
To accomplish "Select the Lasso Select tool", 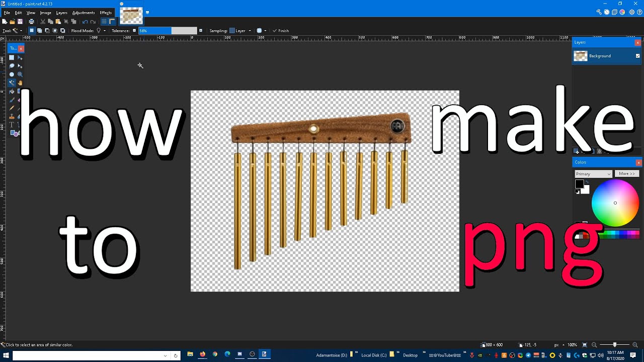I will tap(12, 66).
